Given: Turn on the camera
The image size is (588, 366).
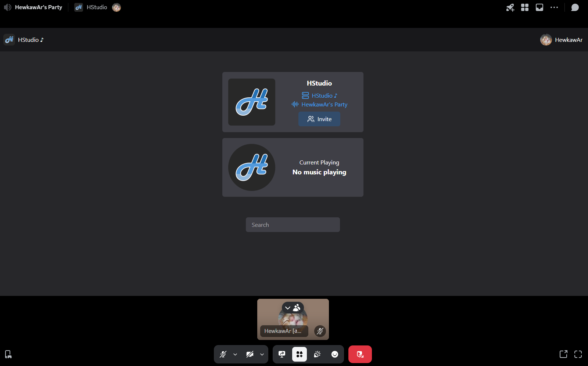Looking at the screenshot, I should [250, 354].
